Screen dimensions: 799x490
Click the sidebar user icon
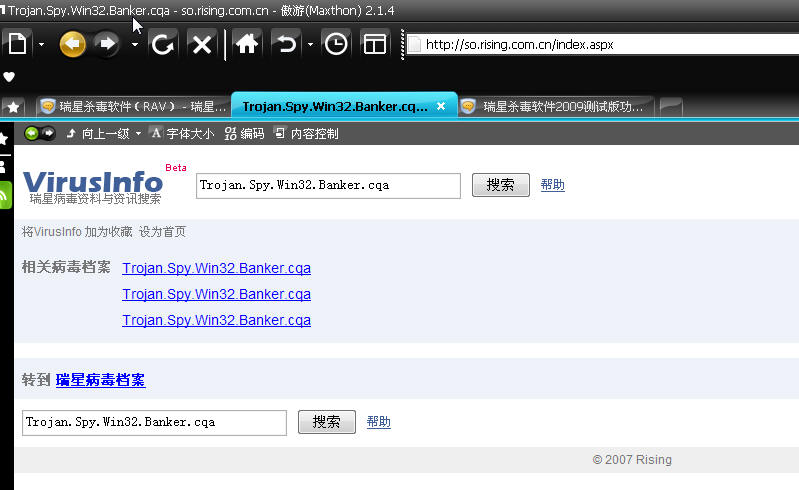pos(3,166)
